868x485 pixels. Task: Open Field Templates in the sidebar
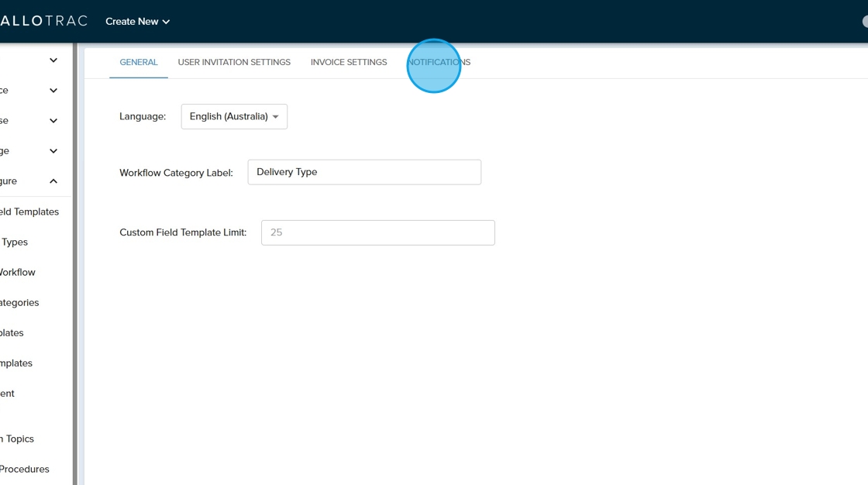coord(29,212)
